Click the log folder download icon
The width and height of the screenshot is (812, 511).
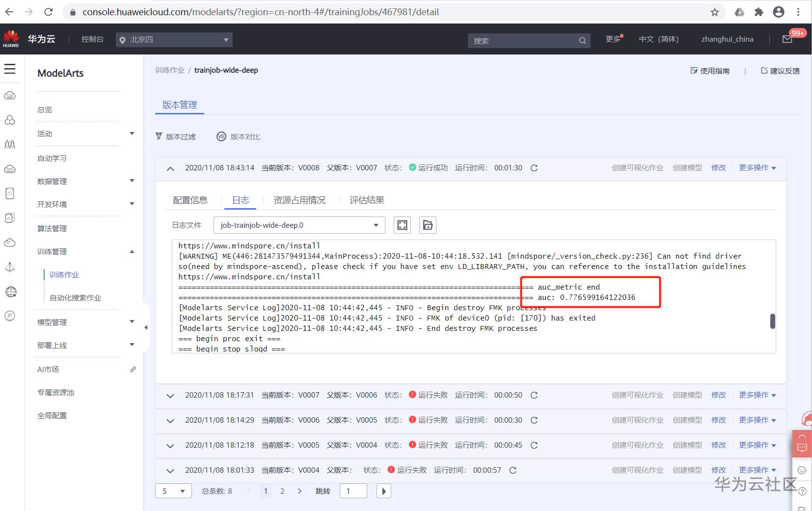[x=428, y=225]
